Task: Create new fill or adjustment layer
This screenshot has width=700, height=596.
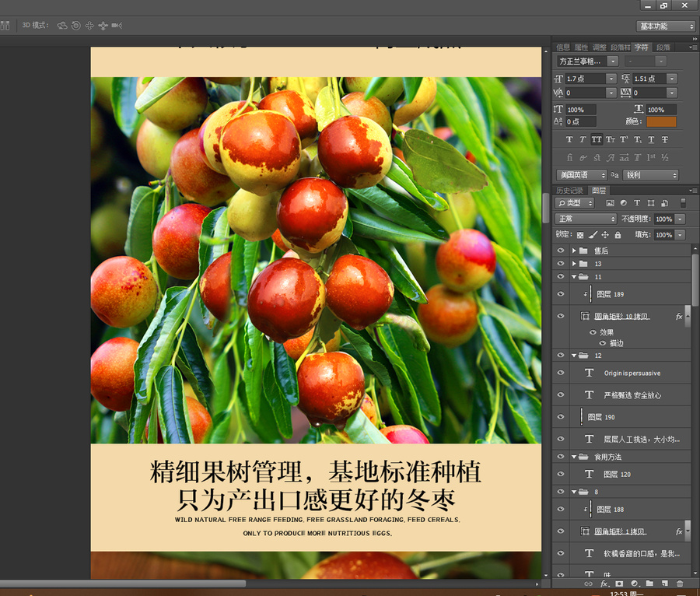Action: point(635,584)
